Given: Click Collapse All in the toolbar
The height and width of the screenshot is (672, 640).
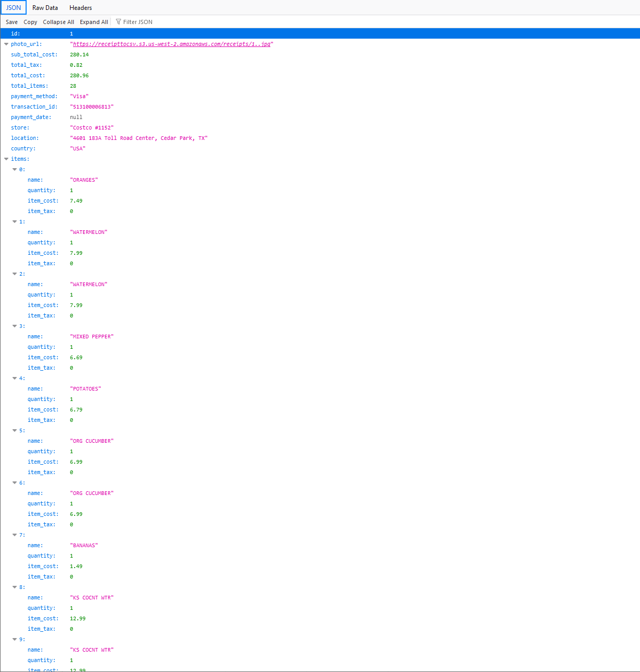Looking at the screenshot, I should tap(58, 22).
